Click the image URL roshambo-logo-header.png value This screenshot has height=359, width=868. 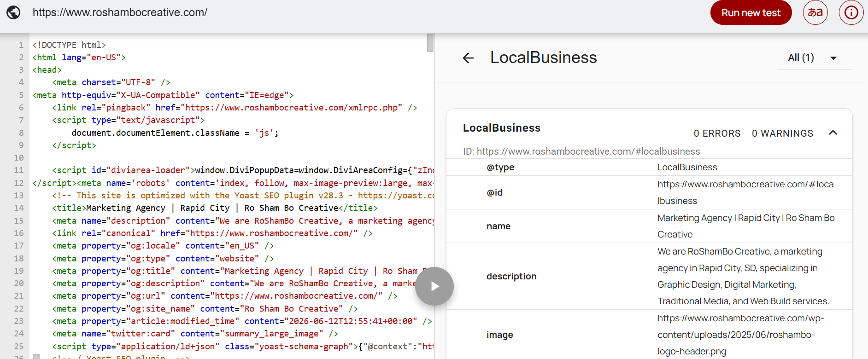[740, 335]
